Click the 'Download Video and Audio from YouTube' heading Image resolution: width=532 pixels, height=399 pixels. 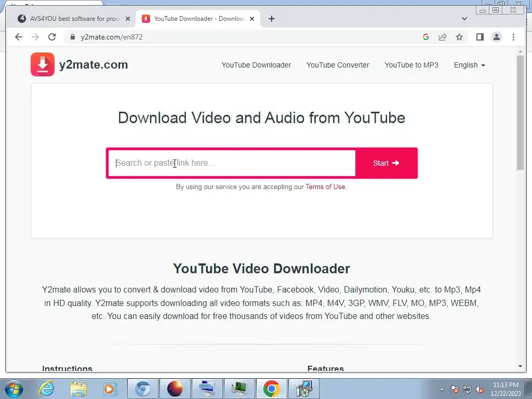point(262,118)
